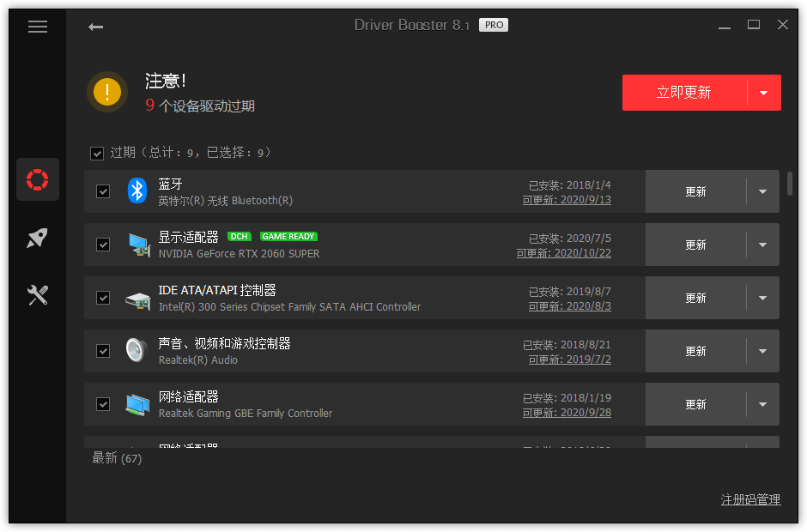Open the hamburger menu
Image resolution: width=807 pixels, height=532 pixels.
(38, 27)
